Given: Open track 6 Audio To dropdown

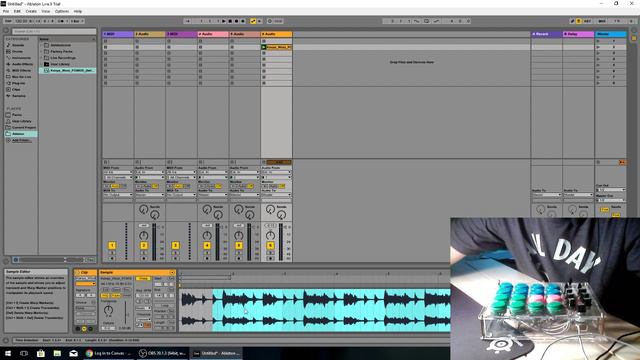Looking at the screenshot, I should pos(277,195).
